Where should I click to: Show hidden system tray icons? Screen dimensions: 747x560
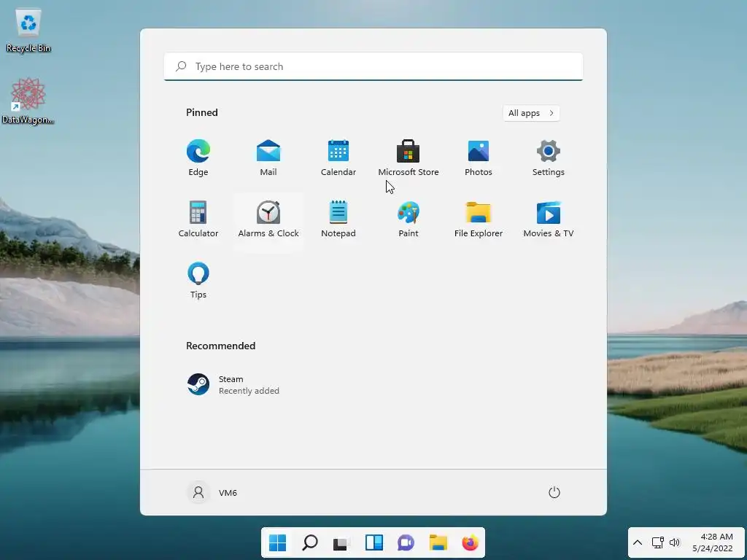coord(638,542)
